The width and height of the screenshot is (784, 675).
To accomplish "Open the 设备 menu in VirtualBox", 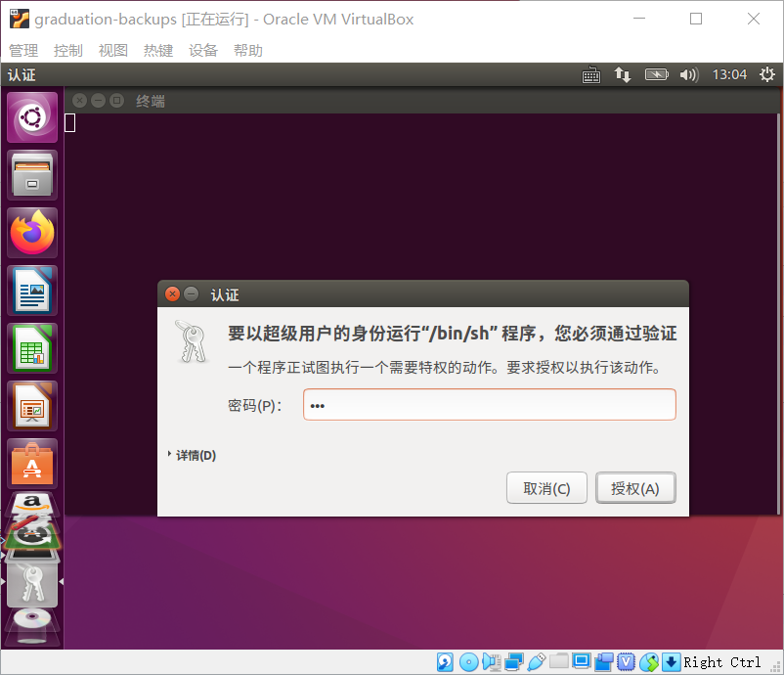I will 203,50.
